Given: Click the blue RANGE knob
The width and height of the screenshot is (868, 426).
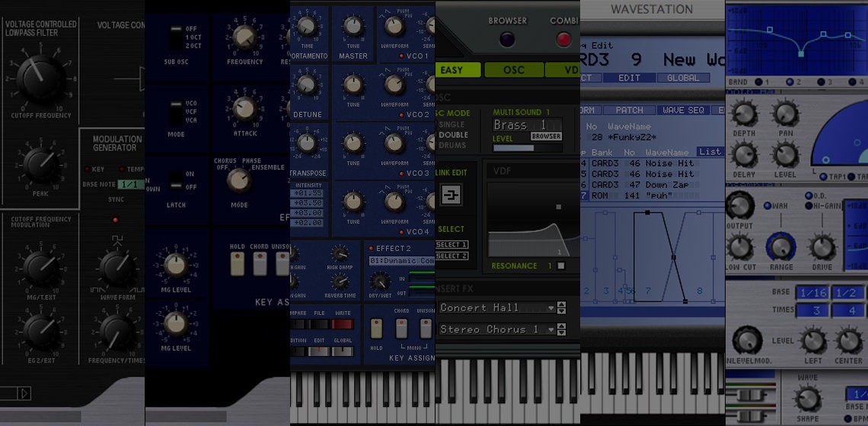Looking at the screenshot, I should [x=780, y=246].
